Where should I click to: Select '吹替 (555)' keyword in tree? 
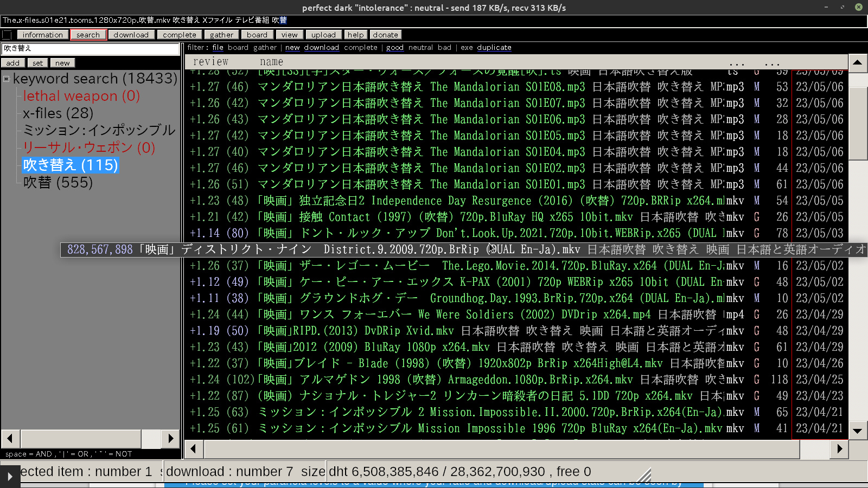[58, 183]
